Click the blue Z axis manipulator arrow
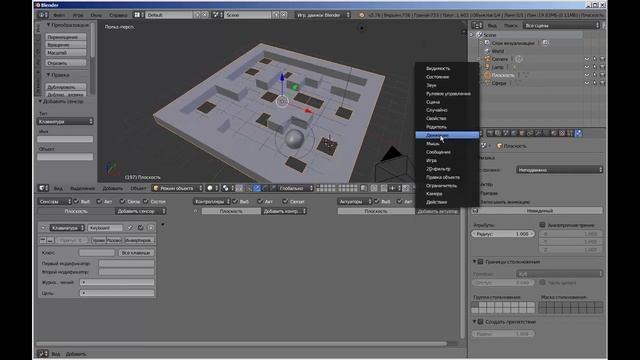 (282, 78)
